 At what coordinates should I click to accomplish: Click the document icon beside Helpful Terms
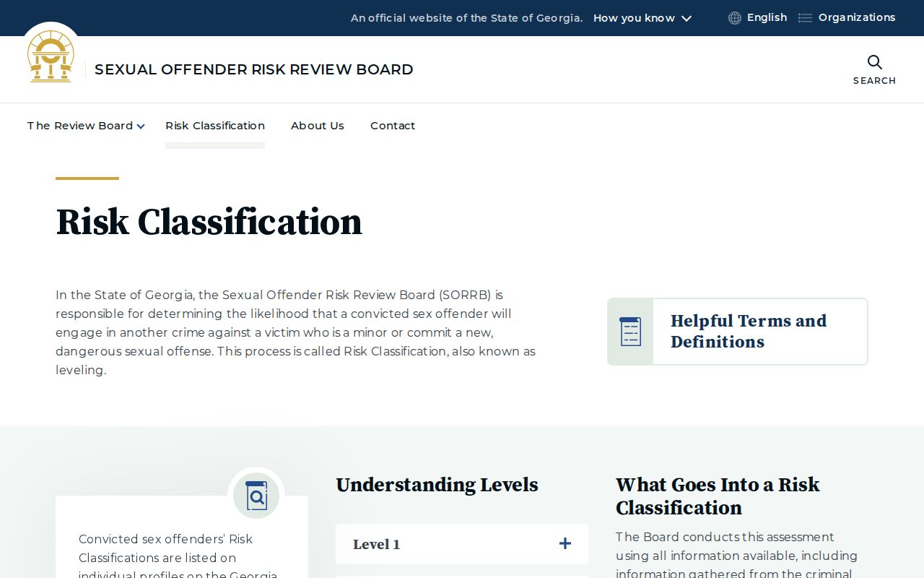point(630,332)
